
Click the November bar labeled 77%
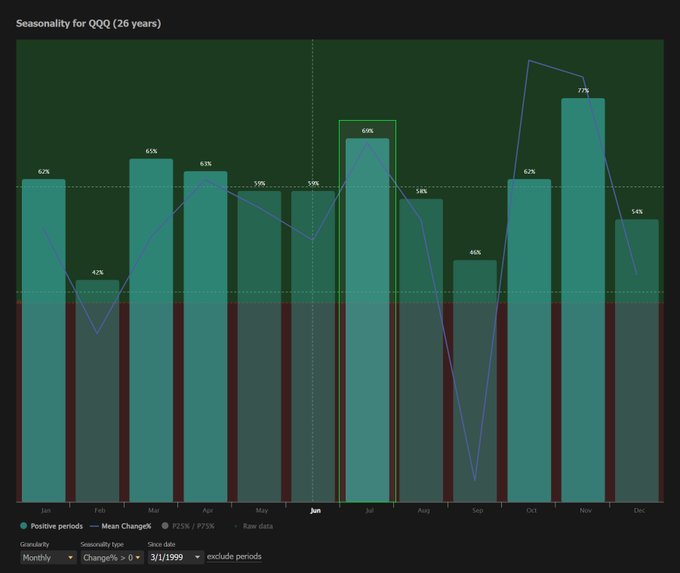point(583,300)
